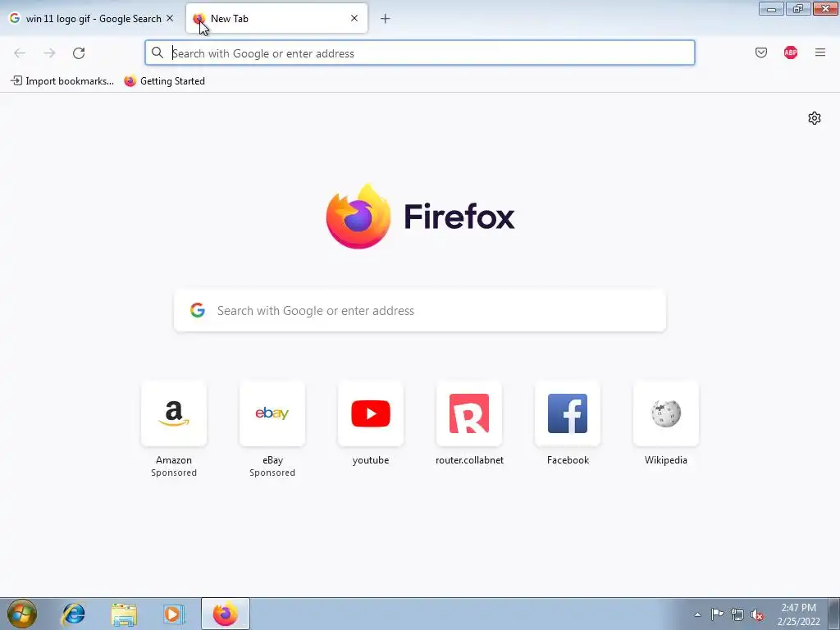This screenshot has height=630, width=840.
Task: Open the Save to Pocket button
Action: click(x=760, y=52)
